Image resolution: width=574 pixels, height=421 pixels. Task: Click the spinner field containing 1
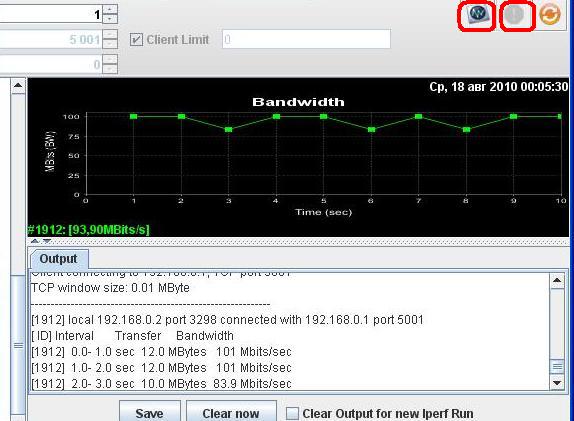point(51,14)
